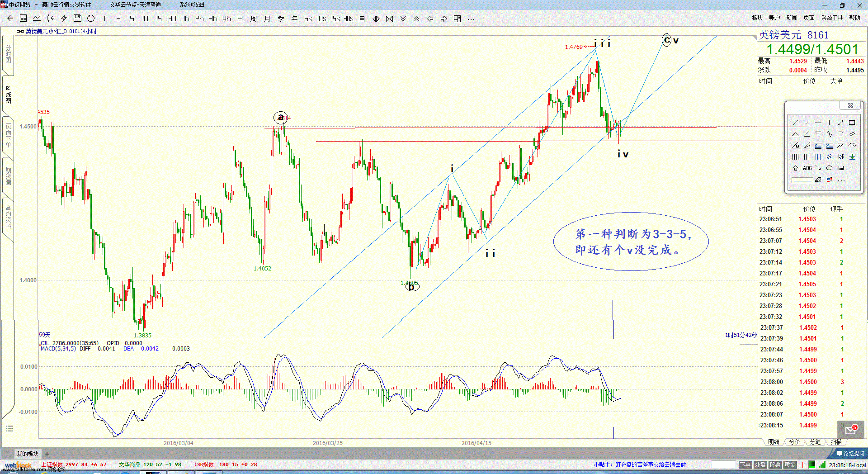Select the parallel channel lines tool

tap(852, 134)
